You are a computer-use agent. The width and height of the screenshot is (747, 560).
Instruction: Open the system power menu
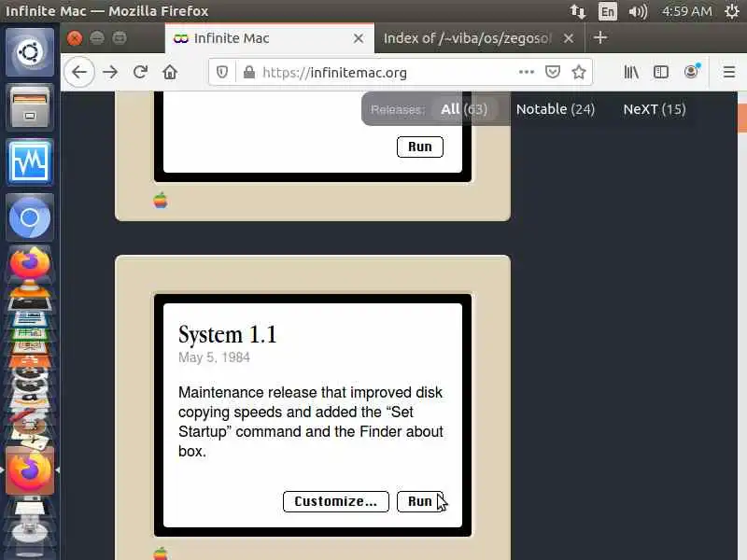(732, 11)
